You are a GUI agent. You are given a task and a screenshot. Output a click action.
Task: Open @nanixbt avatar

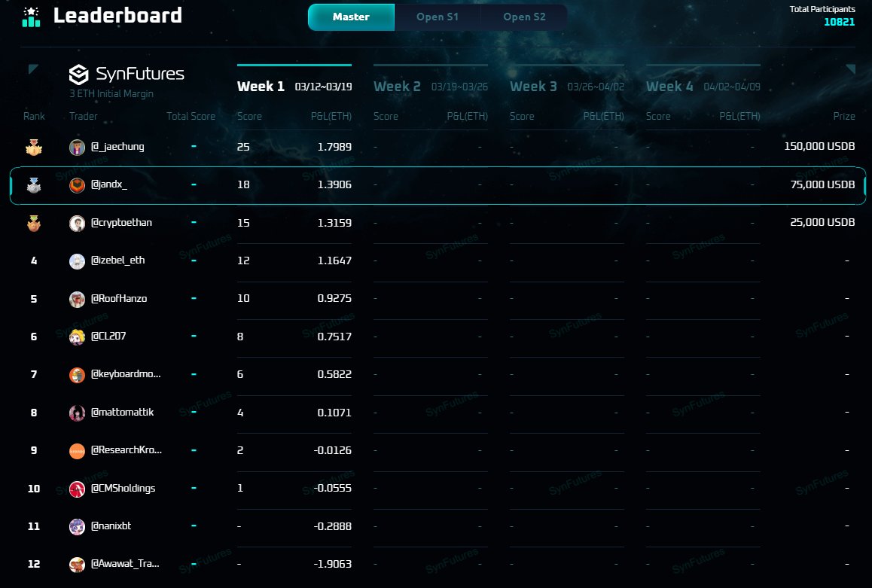pos(77,526)
